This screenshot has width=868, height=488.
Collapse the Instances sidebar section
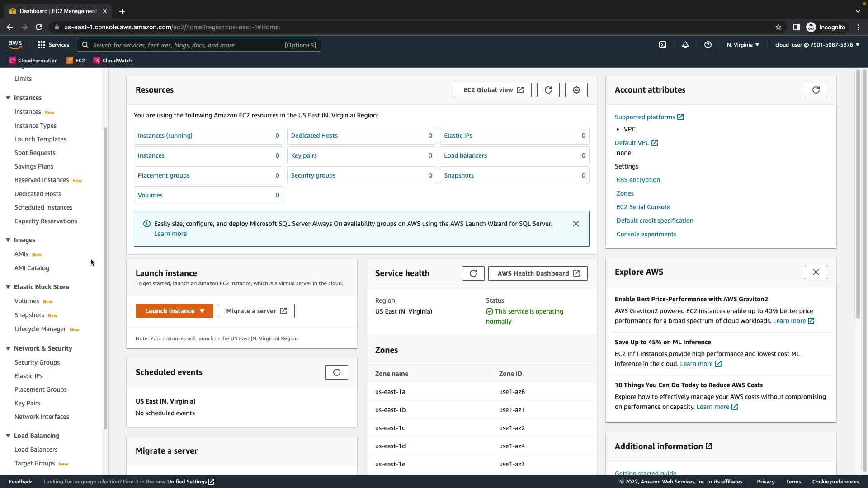(x=8, y=98)
